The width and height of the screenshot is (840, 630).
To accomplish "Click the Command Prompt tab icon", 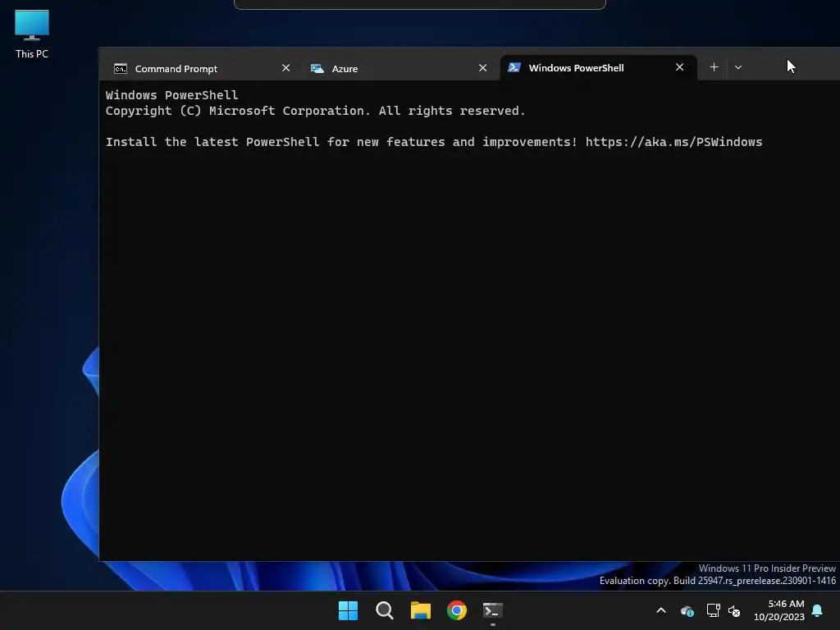I will pyautogui.click(x=121, y=69).
